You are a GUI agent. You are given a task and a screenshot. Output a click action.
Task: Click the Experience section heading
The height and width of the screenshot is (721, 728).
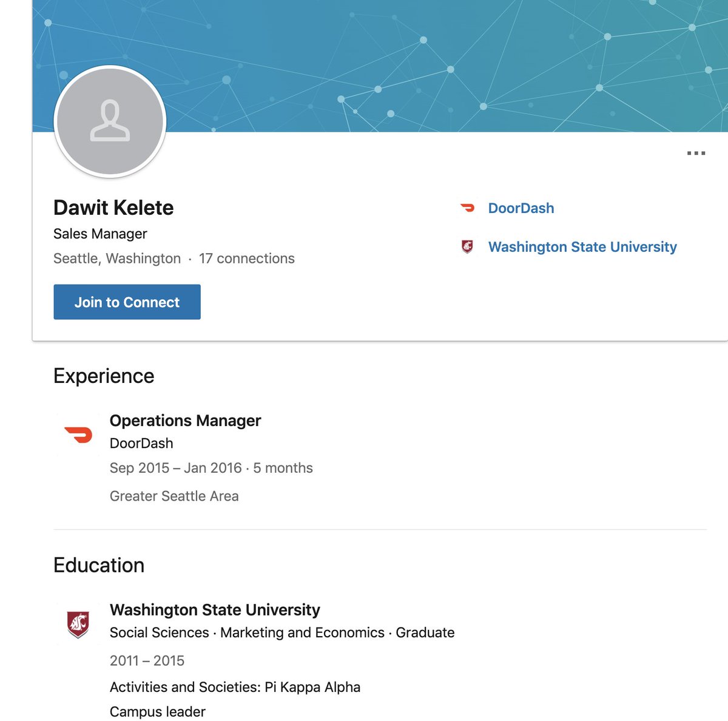(x=104, y=376)
